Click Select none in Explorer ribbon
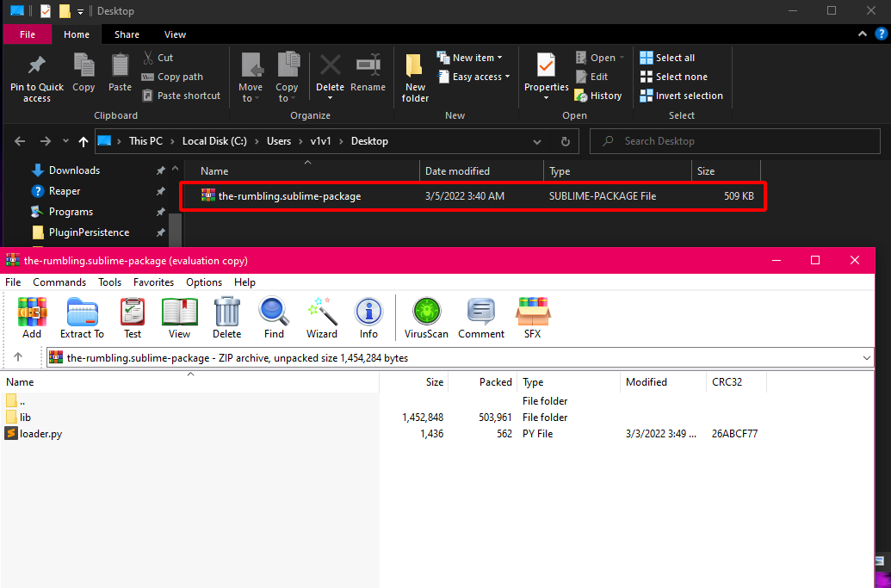 pos(673,77)
